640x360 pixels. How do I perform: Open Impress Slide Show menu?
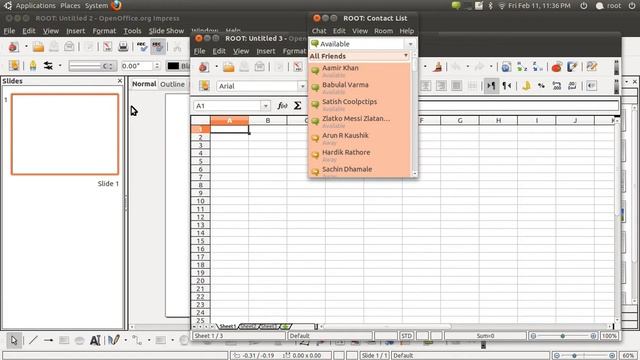[x=166, y=31]
